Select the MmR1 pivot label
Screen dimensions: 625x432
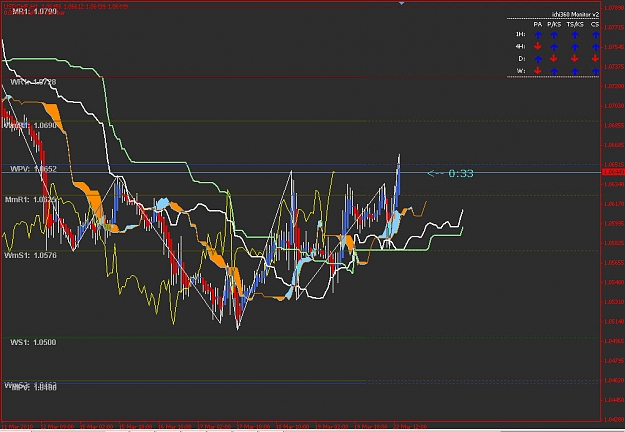[x=31, y=199]
